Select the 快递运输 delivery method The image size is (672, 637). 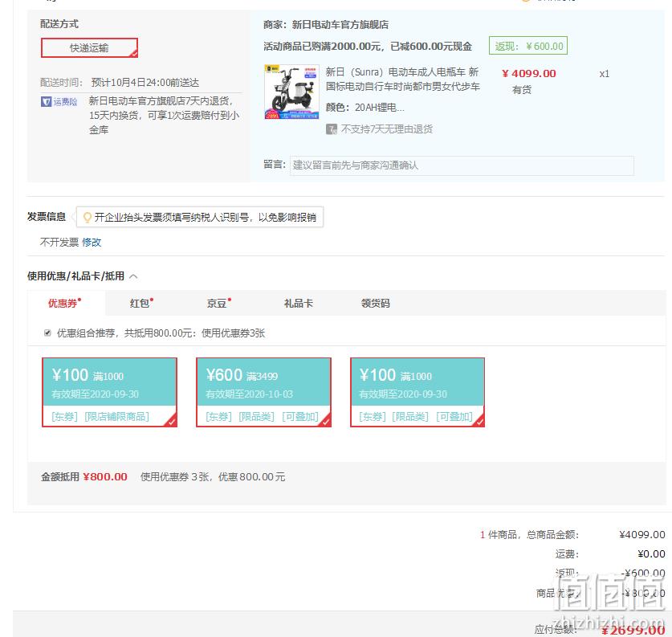pyautogui.click(x=89, y=47)
